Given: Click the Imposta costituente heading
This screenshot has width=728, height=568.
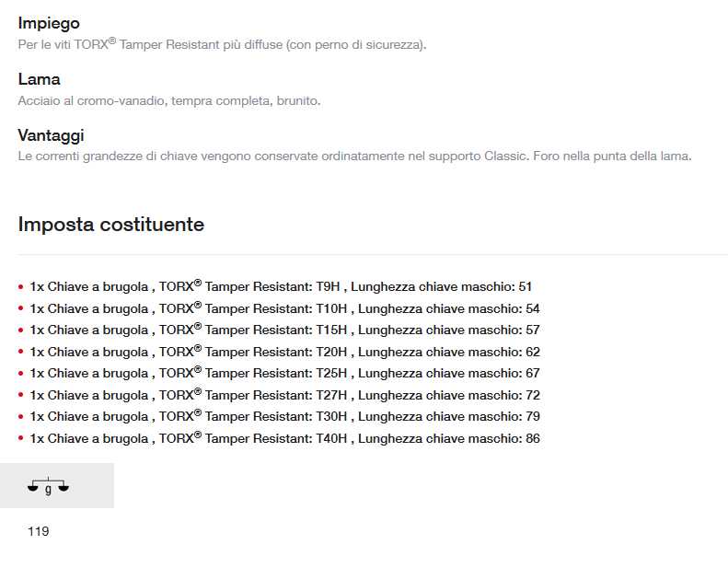Looking at the screenshot, I should (x=111, y=225).
